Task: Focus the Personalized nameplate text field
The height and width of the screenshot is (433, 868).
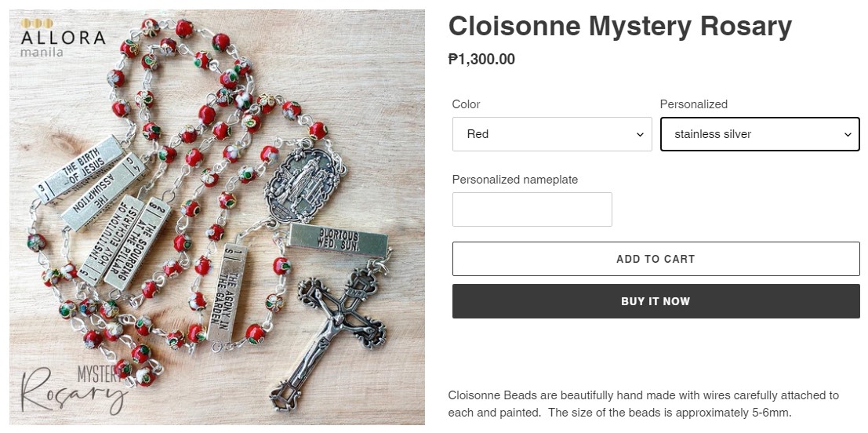Action: pos(532,209)
